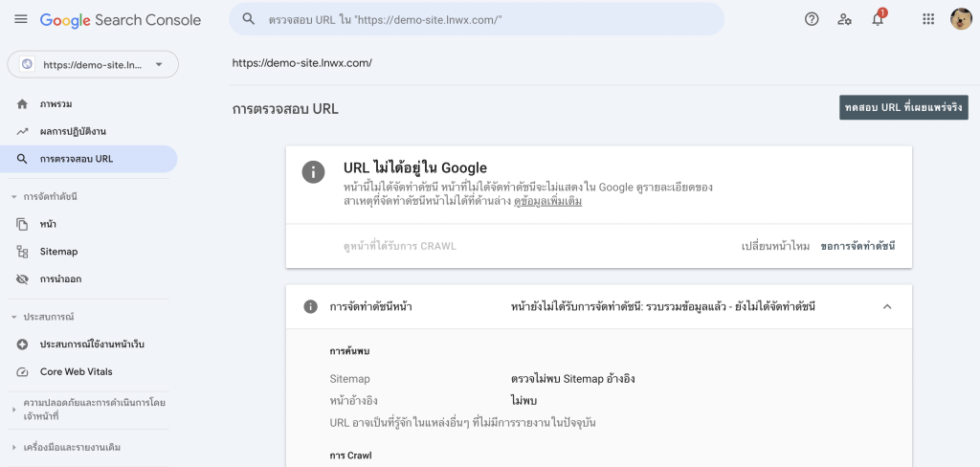Open the Google apps grid

pos(928,19)
